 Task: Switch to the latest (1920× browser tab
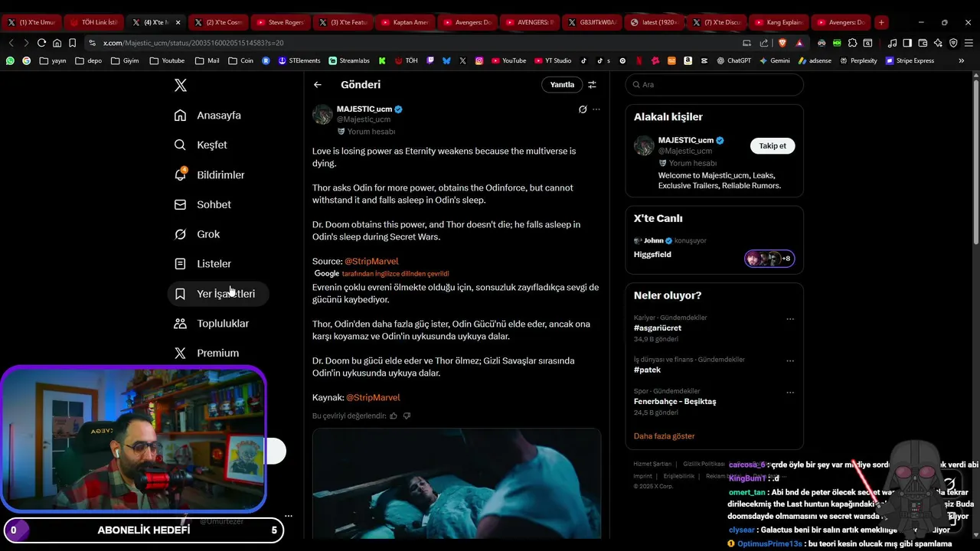pyautogui.click(x=653, y=22)
